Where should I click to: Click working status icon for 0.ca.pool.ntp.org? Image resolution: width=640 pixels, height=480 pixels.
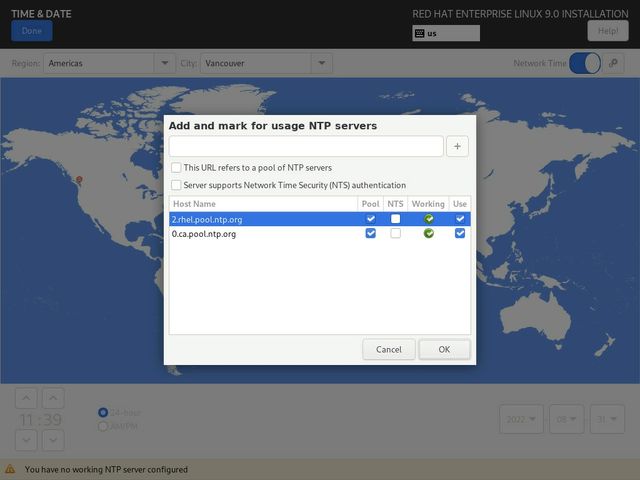click(x=429, y=233)
